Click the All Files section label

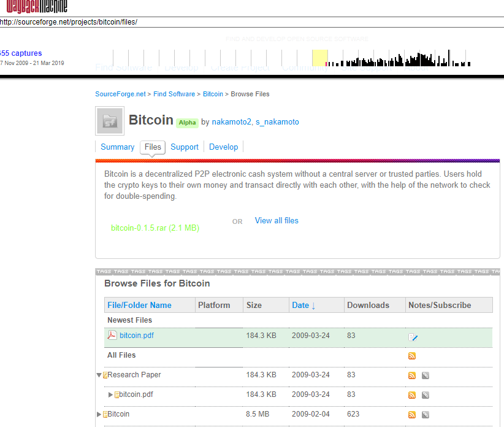pyautogui.click(x=121, y=355)
